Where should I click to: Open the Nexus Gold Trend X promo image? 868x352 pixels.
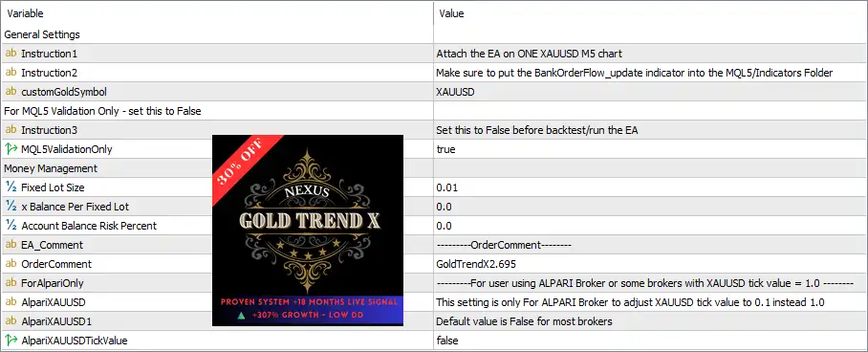[308, 231]
